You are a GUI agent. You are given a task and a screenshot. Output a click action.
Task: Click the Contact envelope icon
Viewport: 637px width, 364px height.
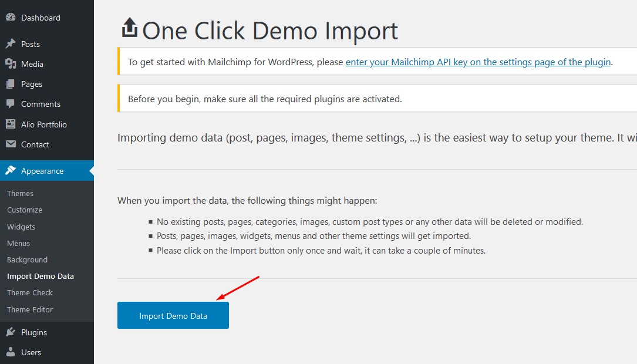(11, 144)
